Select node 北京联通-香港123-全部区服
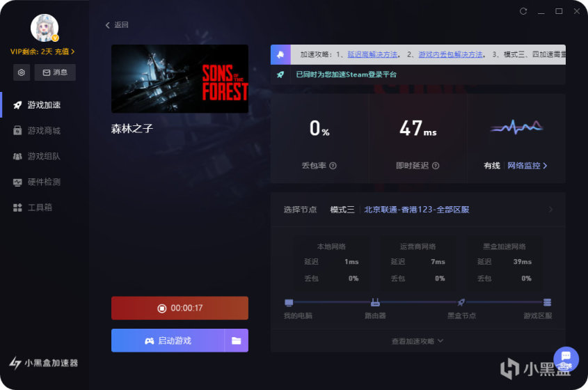 tap(417, 210)
